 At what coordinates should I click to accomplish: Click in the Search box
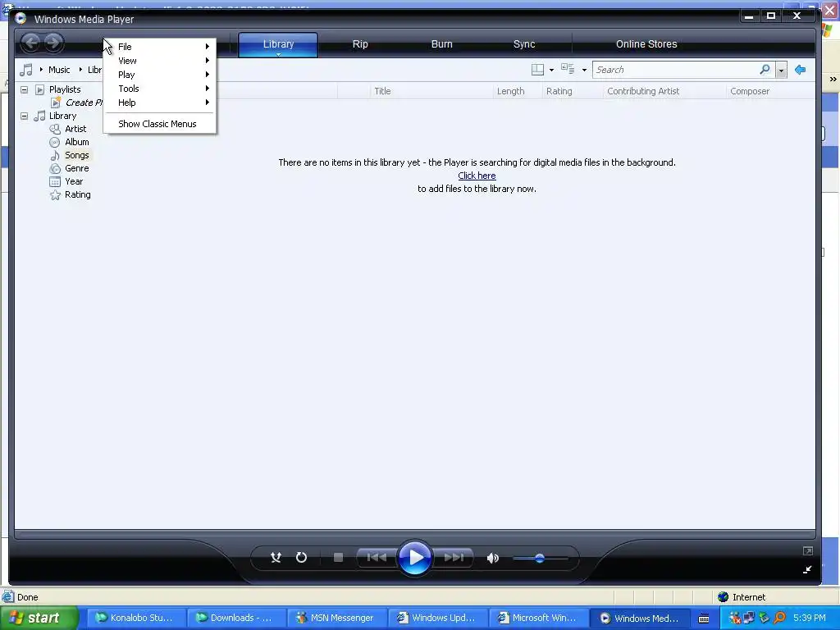(x=676, y=70)
